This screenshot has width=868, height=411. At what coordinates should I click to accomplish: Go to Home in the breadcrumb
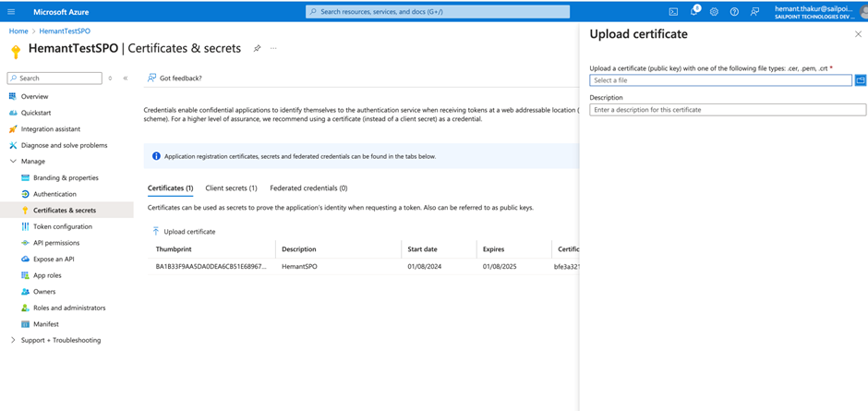coord(18,31)
